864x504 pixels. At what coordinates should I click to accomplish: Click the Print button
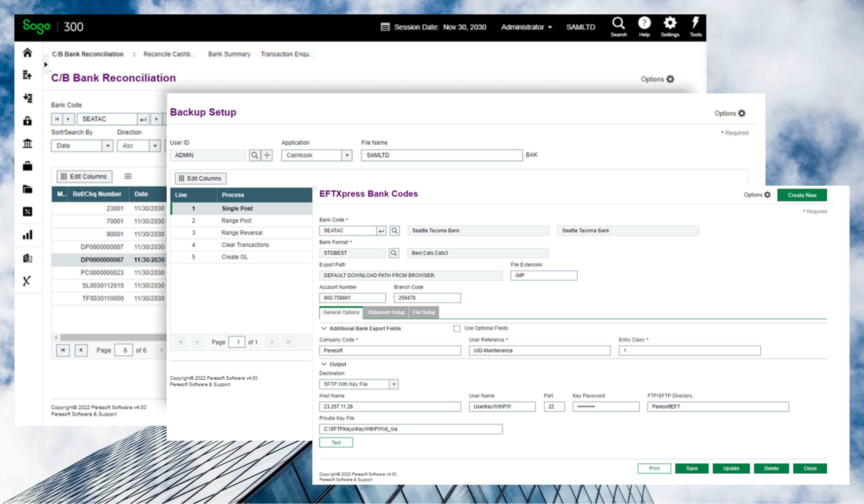[654, 468]
